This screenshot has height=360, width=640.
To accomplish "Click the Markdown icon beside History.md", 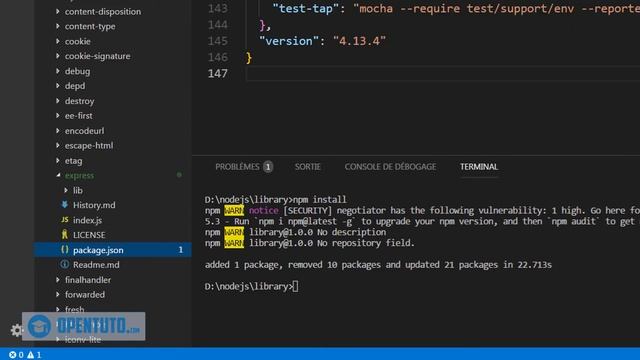I will point(64,205).
